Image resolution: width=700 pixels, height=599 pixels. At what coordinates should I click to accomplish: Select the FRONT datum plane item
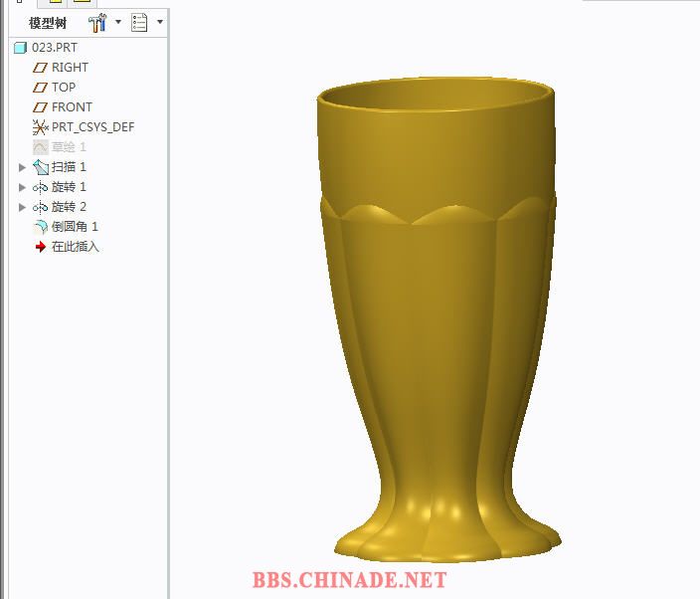[72, 106]
